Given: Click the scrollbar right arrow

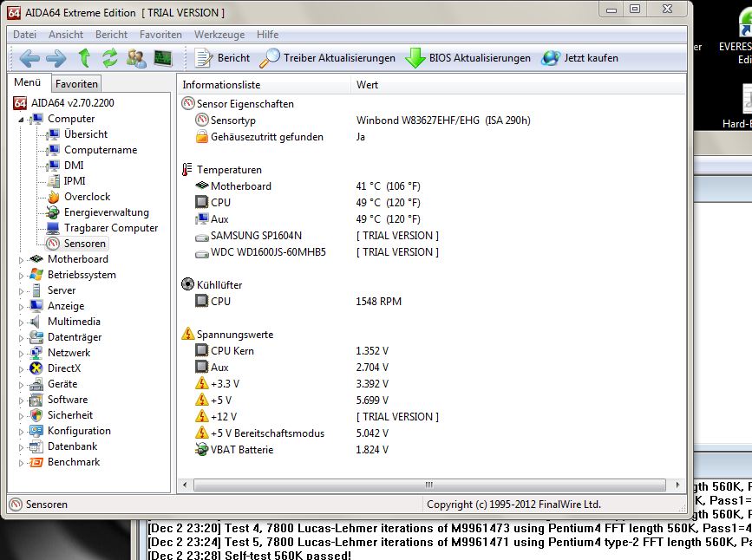Looking at the screenshot, I should pyautogui.click(x=677, y=485).
